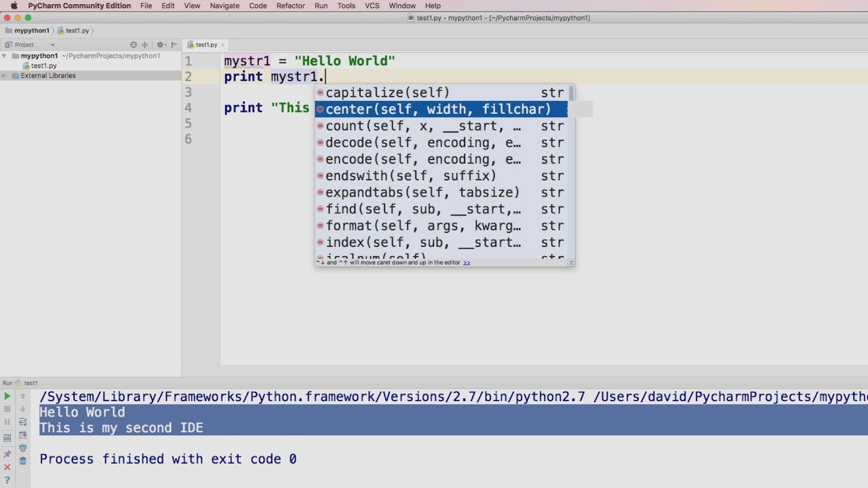Click line number 5 in the gutter
The image size is (868, 488).
click(x=188, y=123)
